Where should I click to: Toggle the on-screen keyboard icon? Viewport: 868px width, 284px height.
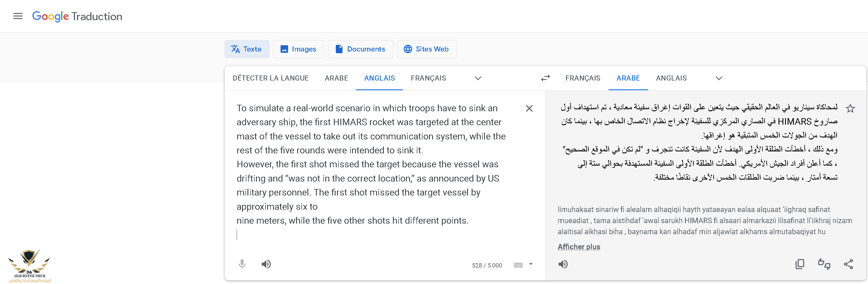518,265
